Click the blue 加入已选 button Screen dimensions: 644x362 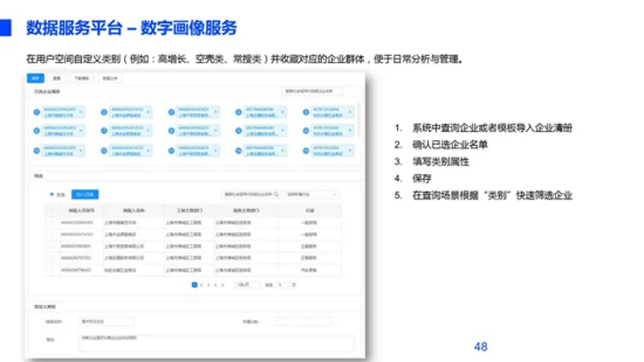click(85, 195)
